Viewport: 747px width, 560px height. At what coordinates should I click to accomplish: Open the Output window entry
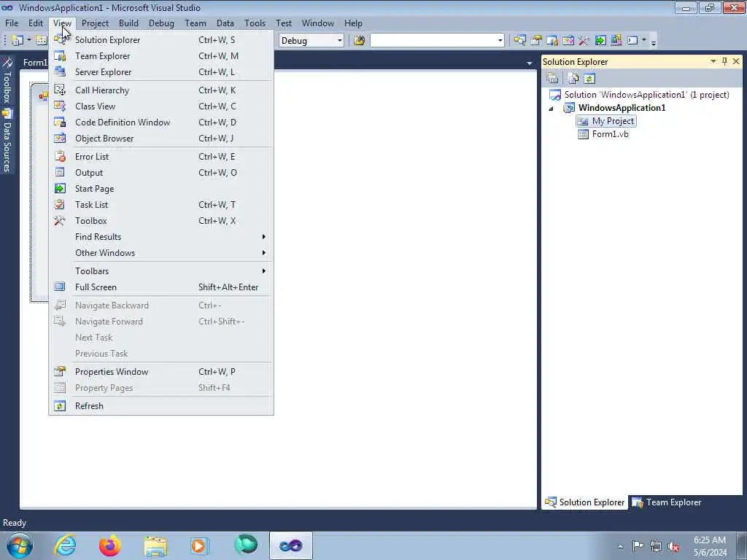point(161,173)
